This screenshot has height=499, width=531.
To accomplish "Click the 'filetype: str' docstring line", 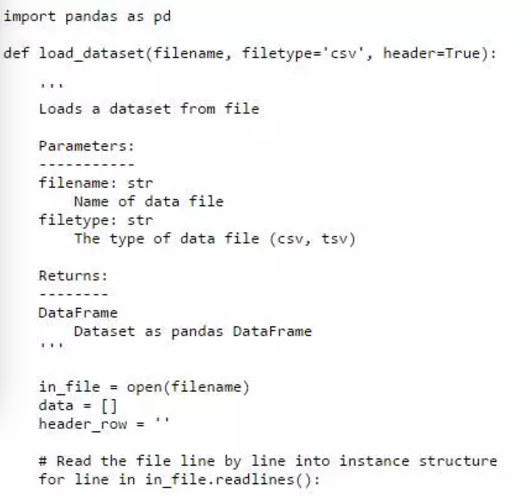I will [96, 220].
